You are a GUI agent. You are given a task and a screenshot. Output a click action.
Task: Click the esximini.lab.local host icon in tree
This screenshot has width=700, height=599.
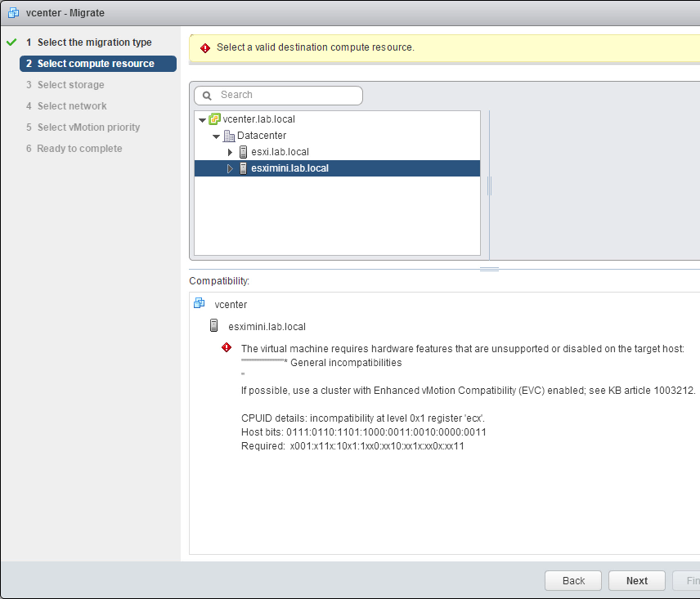point(244,168)
